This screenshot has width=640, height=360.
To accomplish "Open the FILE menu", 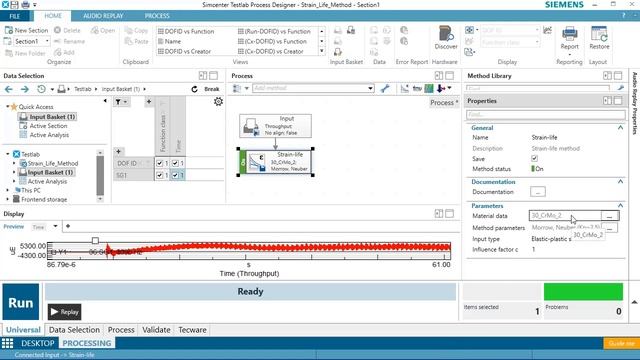I will [x=15, y=16].
